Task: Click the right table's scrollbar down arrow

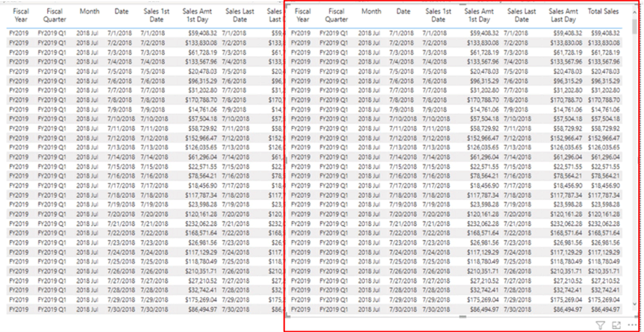Action: (634, 304)
